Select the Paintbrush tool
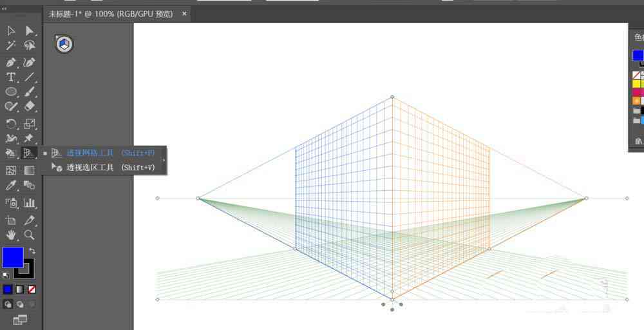Screen dimensions: 644x330 [x=30, y=92]
